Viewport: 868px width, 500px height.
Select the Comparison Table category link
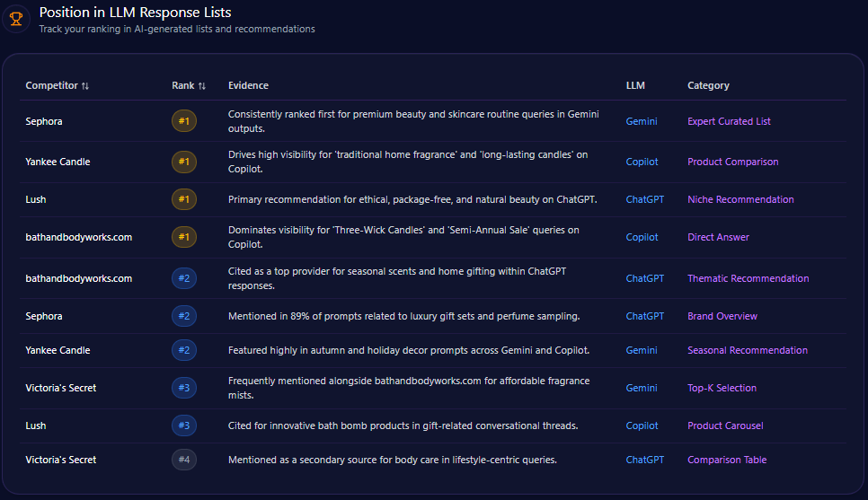[727, 460]
